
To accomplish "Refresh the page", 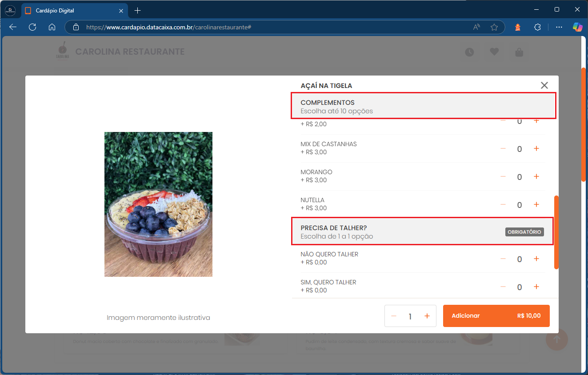I will coord(32,27).
